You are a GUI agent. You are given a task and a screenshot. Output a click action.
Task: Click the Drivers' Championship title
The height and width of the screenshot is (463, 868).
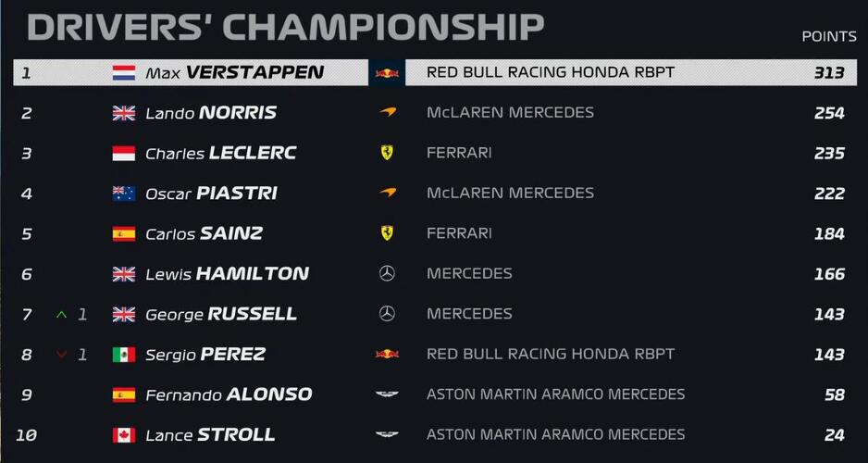click(x=285, y=27)
